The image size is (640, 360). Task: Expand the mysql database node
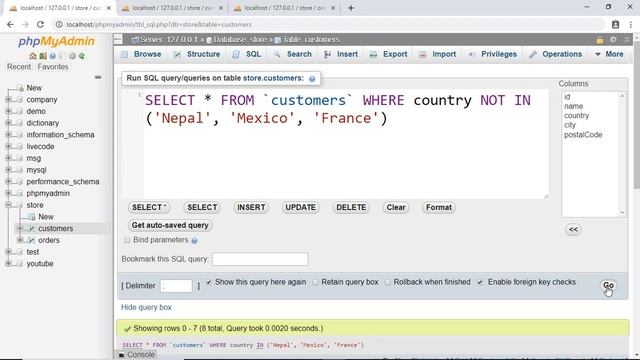(x=8, y=170)
